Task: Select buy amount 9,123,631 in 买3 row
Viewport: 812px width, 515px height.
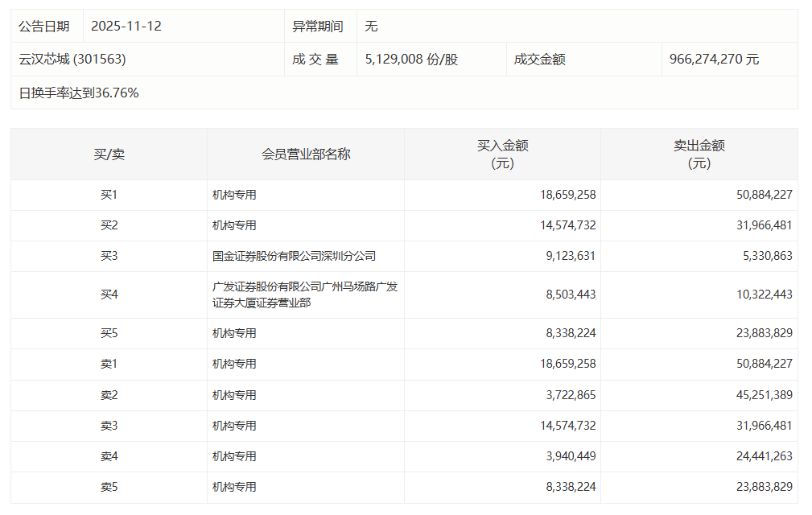Action: [568, 257]
